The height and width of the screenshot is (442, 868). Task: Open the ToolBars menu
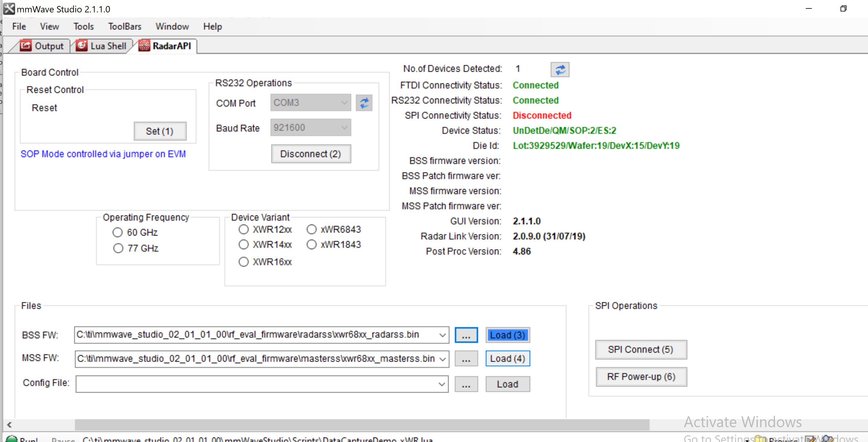coord(125,26)
